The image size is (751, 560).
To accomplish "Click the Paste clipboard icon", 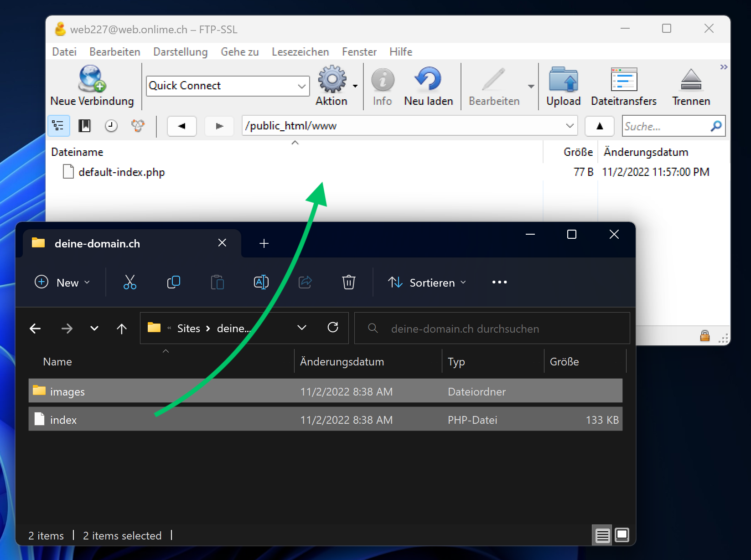I will click(218, 283).
